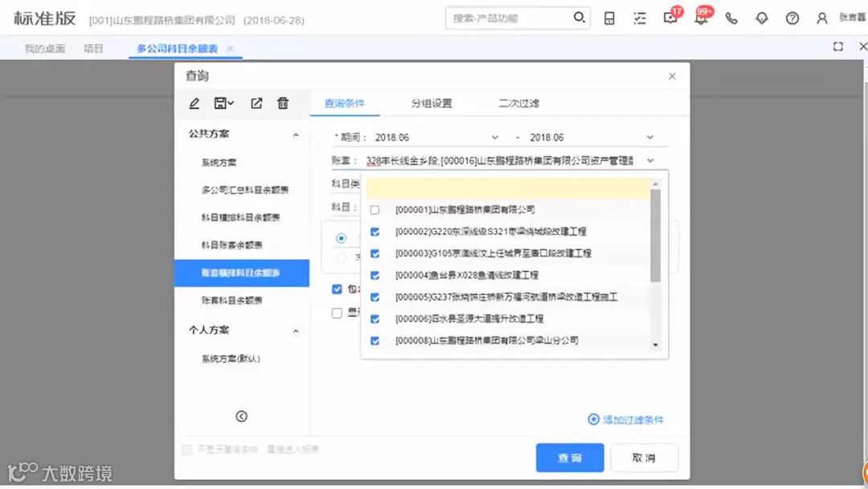Uncheck the [000003]G105 account book checkbox
Viewport: 868px width, 489px height.
click(x=375, y=253)
